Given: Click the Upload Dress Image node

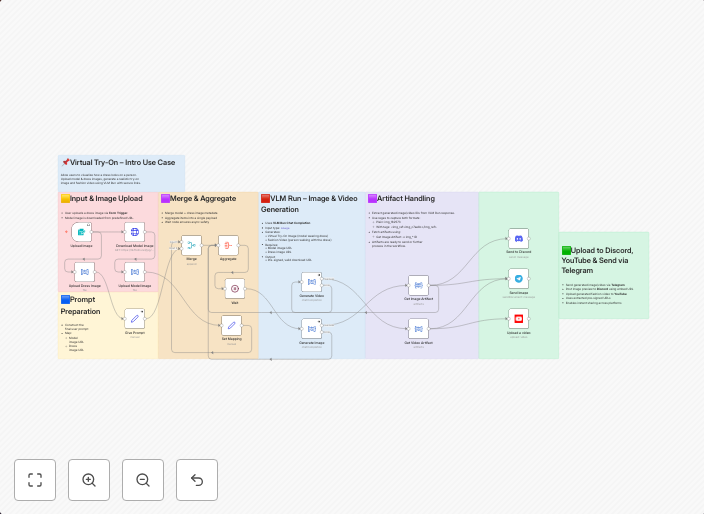Looking at the screenshot, I should click(x=82, y=272).
